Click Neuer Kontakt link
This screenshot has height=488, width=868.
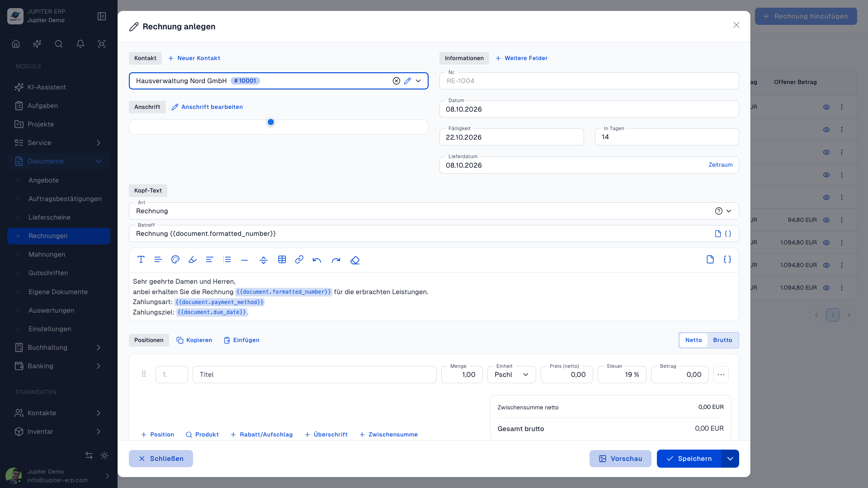pyautogui.click(x=194, y=58)
